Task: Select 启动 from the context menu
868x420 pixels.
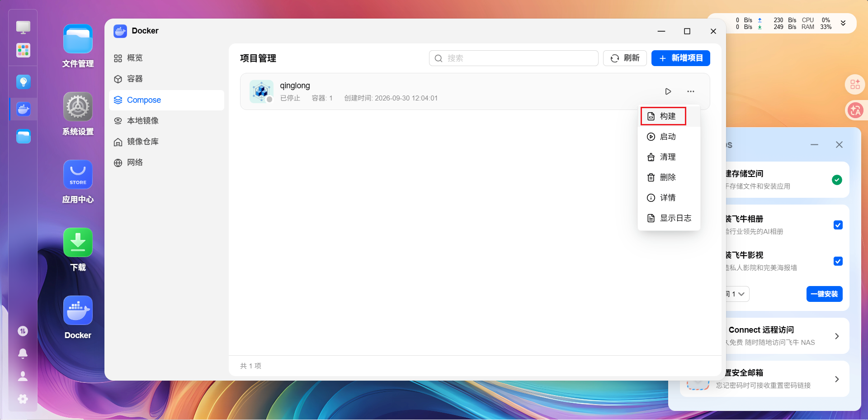Action: click(669, 137)
